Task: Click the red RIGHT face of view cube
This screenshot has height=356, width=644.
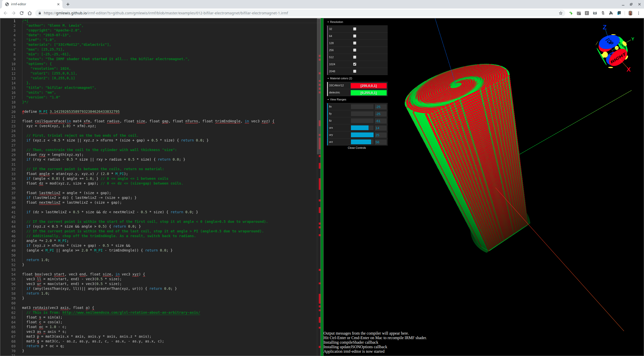Action: (x=618, y=58)
